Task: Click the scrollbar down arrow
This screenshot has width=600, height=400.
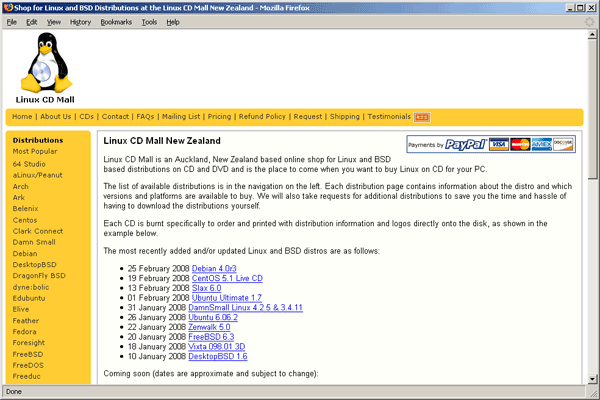Action: coord(592,379)
